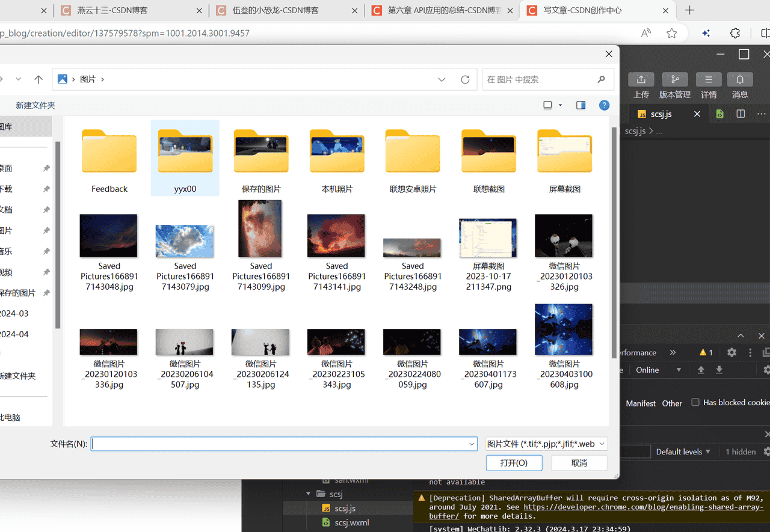Open the Default levels dropdown
This screenshot has height=532, width=770.
tap(683, 451)
